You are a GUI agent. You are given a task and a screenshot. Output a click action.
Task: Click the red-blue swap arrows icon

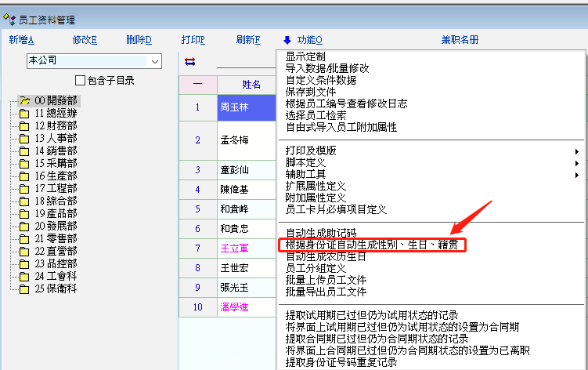coord(189,61)
